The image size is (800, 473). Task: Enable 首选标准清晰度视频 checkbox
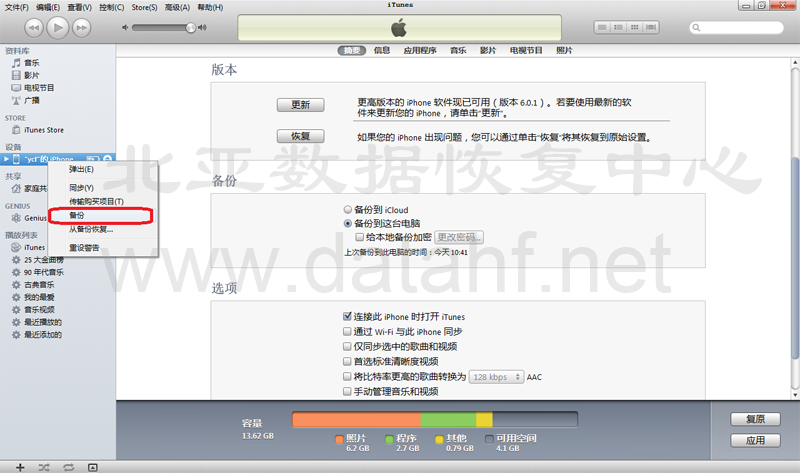(347, 361)
